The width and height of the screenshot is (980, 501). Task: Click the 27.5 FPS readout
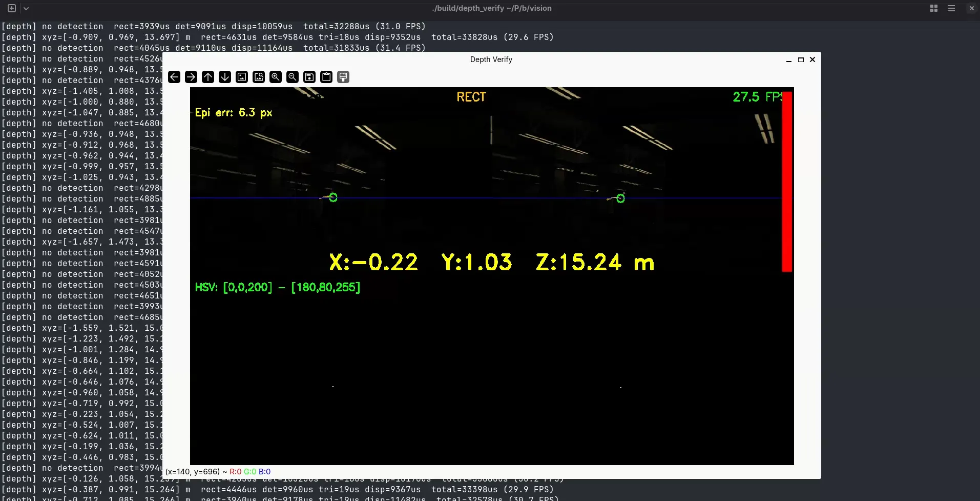pyautogui.click(x=758, y=97)
